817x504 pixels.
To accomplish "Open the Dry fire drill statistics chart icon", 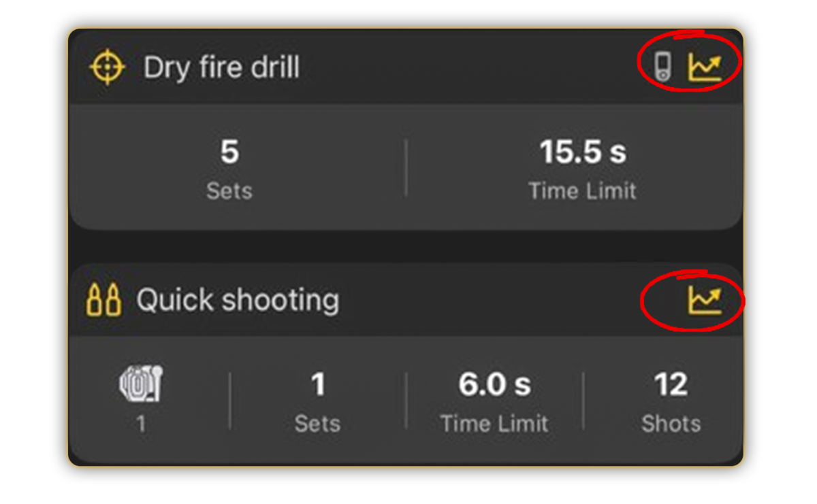I will coord(704,67).
